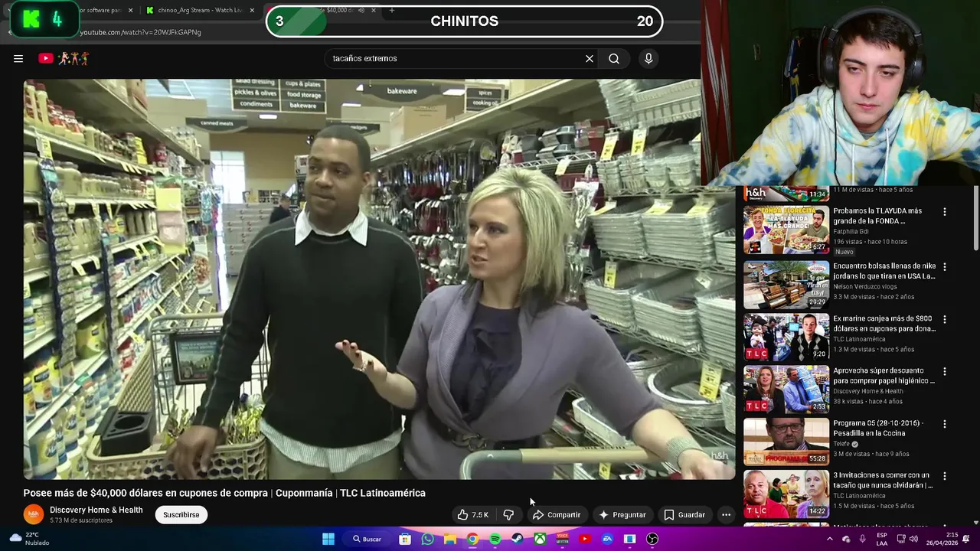Screen dimensions: 980x551
Task: Open Xbox app from the taskbar
Action: (540, 539)
